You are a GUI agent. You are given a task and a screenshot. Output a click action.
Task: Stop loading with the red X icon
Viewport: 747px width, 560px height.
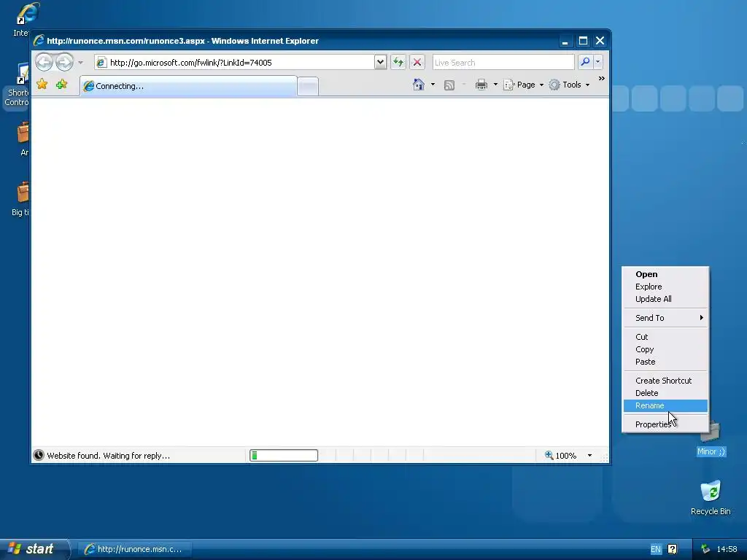417,63
